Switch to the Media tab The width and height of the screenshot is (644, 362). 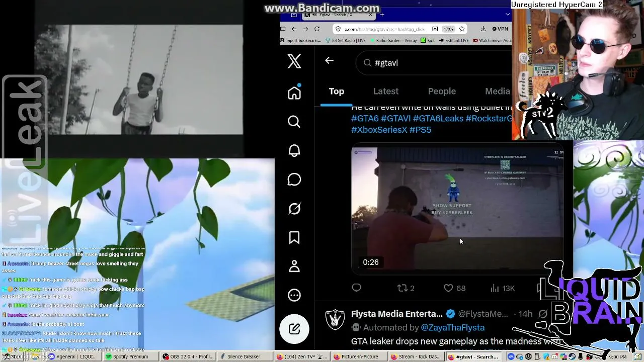click(497, 91)
